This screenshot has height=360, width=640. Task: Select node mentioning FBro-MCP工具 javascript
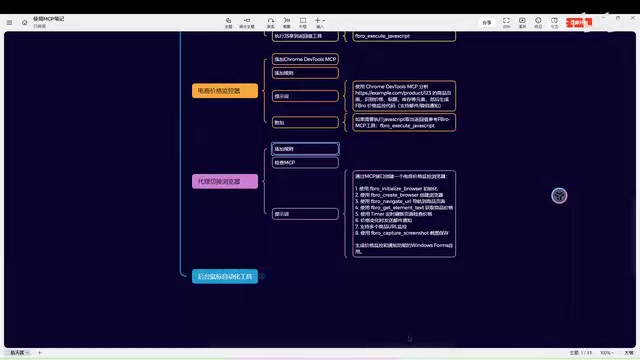404,122
